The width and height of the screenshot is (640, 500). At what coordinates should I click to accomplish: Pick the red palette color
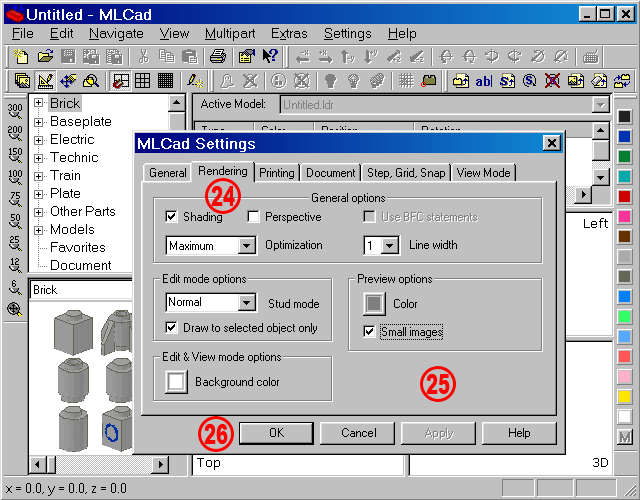[x=624, y=196]
